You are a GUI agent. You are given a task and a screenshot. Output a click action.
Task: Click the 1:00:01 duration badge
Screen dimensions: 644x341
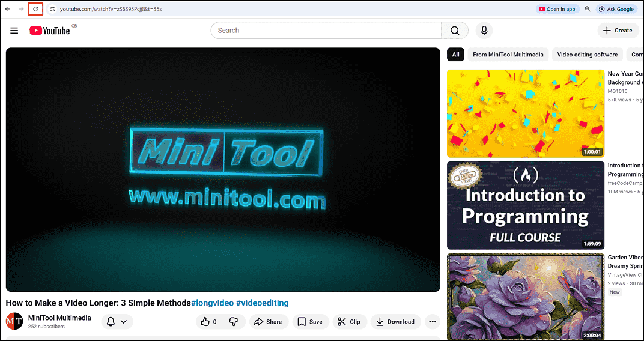tap(592, 152)
